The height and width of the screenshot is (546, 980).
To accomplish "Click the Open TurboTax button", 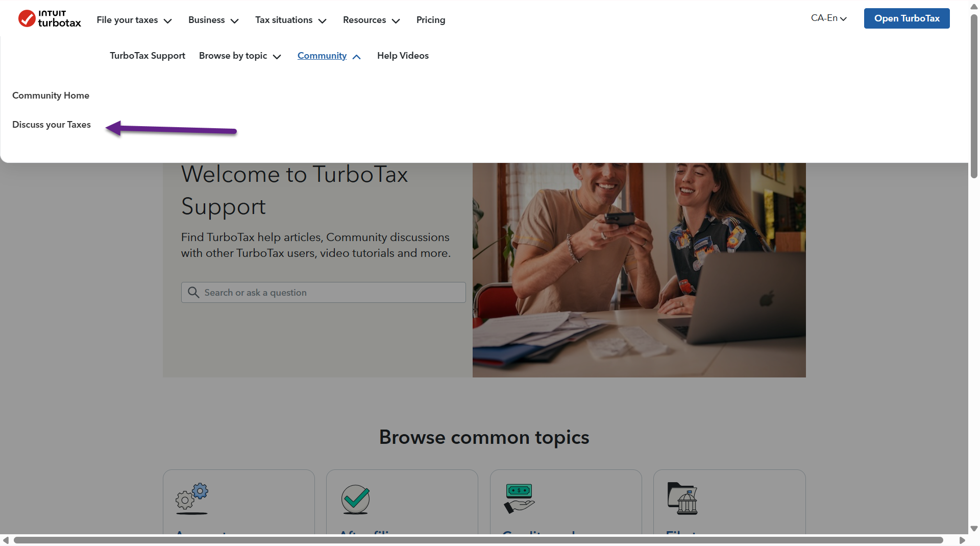I will pyautogui.click(x=906, y=18).
